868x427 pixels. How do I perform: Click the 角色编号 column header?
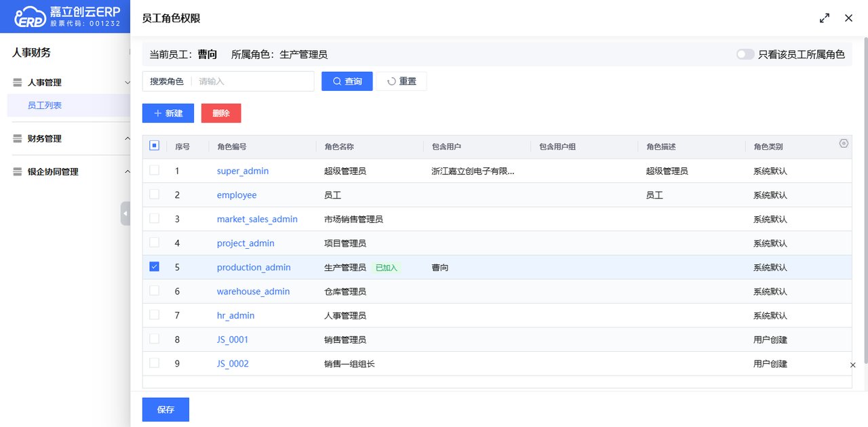click(232, 146)
